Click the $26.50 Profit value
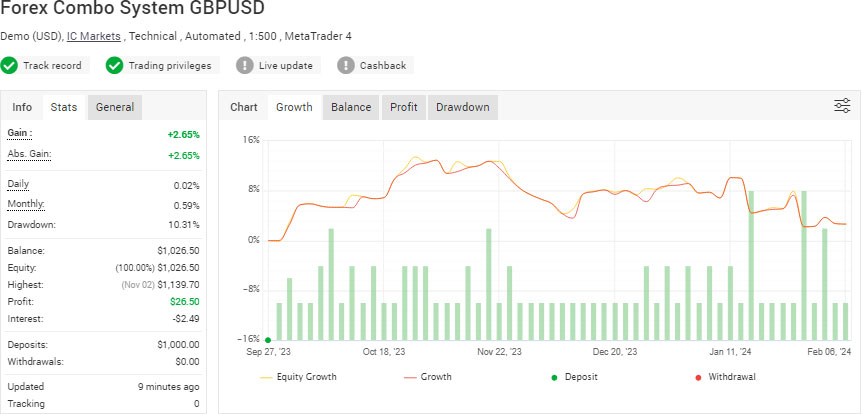This screenshot has width=862, height=414. (185, 302)
